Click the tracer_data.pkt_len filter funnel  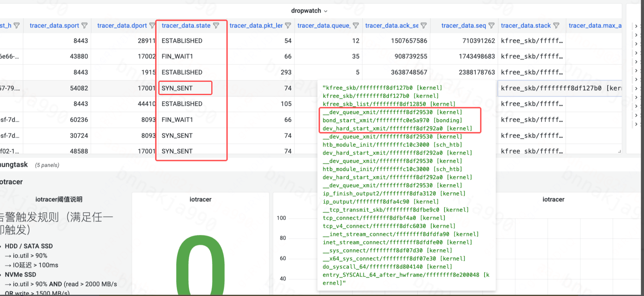tap(288, 26)
